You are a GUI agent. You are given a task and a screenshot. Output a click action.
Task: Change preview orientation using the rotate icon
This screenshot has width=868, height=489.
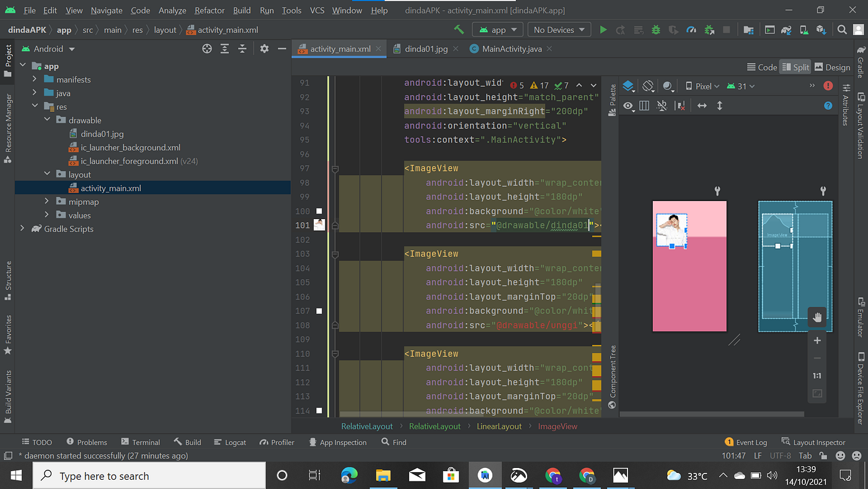648,86
